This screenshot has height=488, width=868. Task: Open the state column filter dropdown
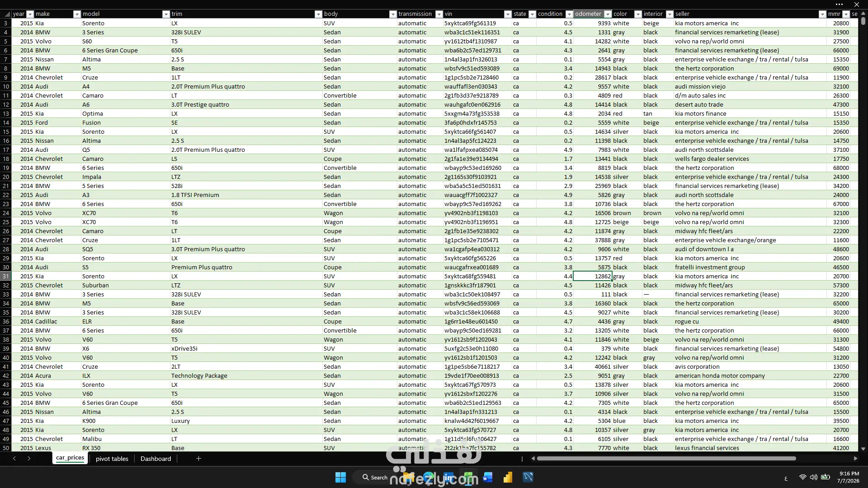tap(532, 14)
